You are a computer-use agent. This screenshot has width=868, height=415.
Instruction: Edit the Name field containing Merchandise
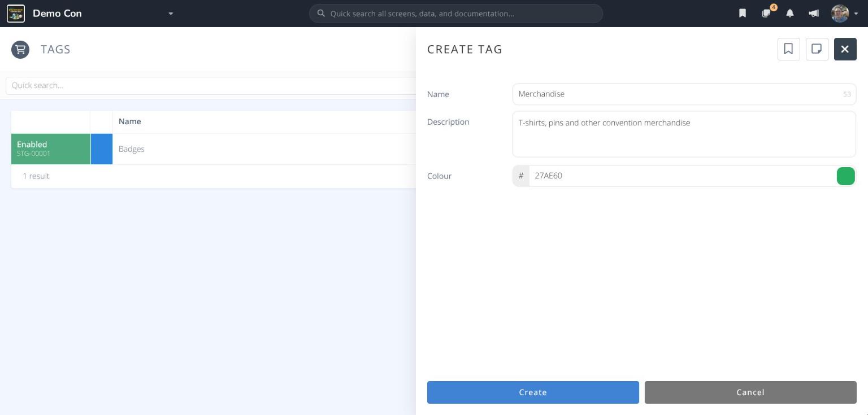point(684,94)
